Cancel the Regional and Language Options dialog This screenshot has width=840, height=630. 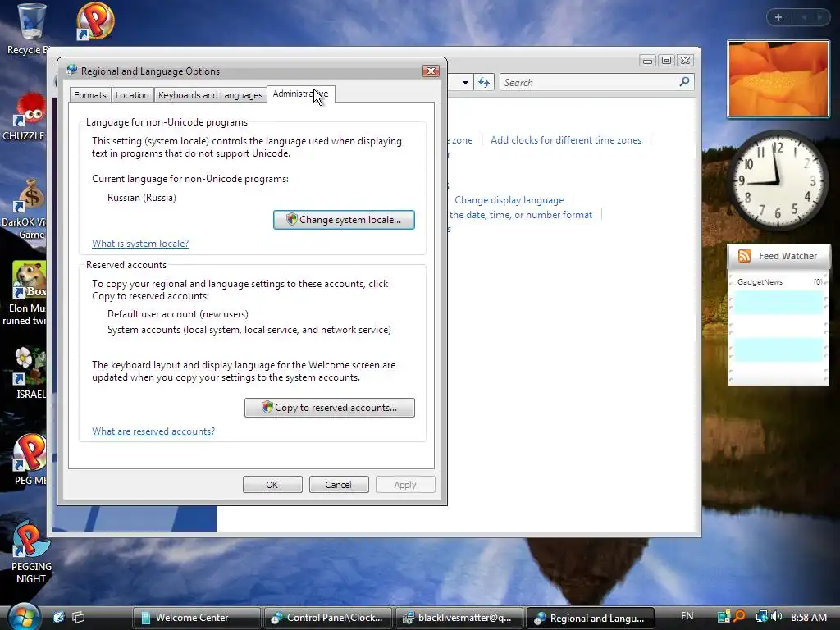pos(339,485)
